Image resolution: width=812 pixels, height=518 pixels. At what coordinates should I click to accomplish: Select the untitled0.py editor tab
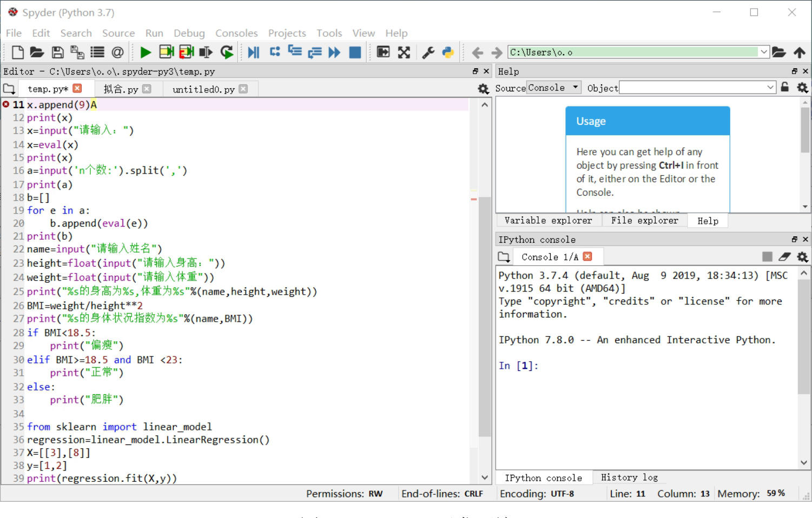[x=203, y=89]
